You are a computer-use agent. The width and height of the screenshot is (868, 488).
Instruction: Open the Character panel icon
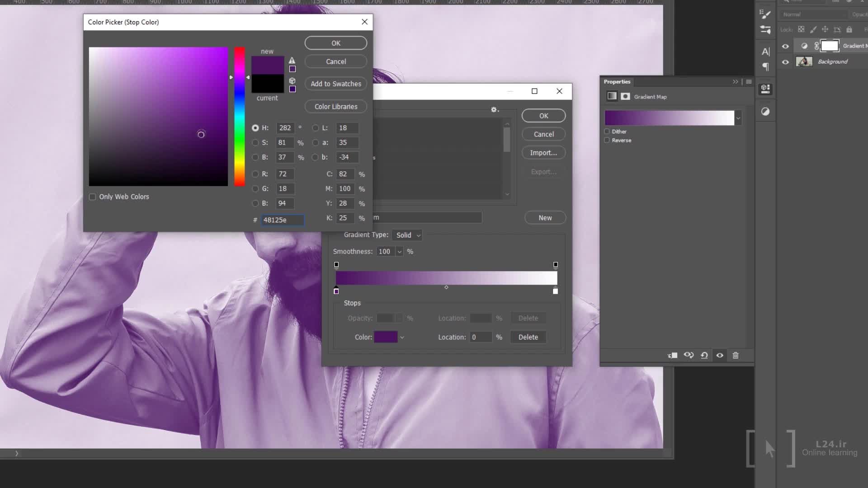click(765, 52)
